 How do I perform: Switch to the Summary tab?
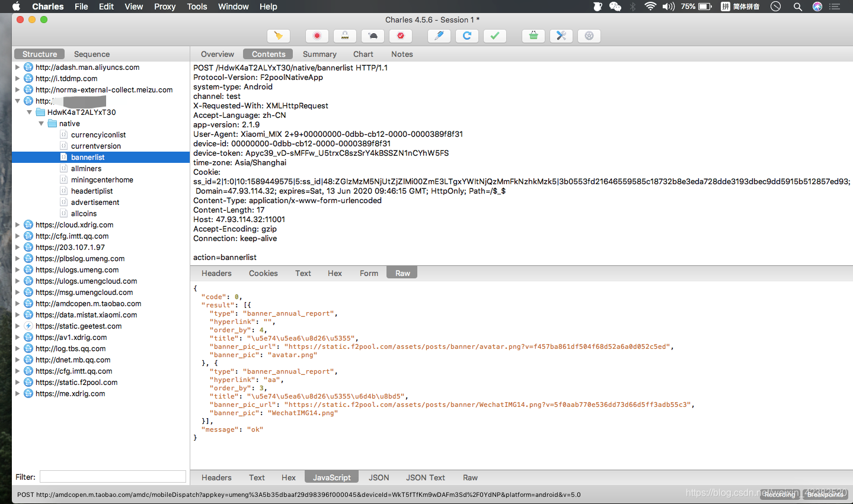(320, 54)
